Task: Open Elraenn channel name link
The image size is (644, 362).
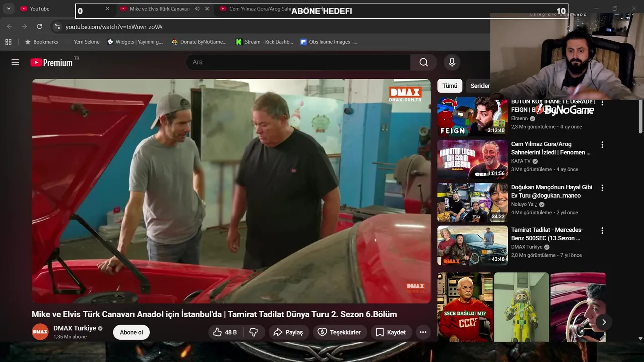Action: click(519, 119)
